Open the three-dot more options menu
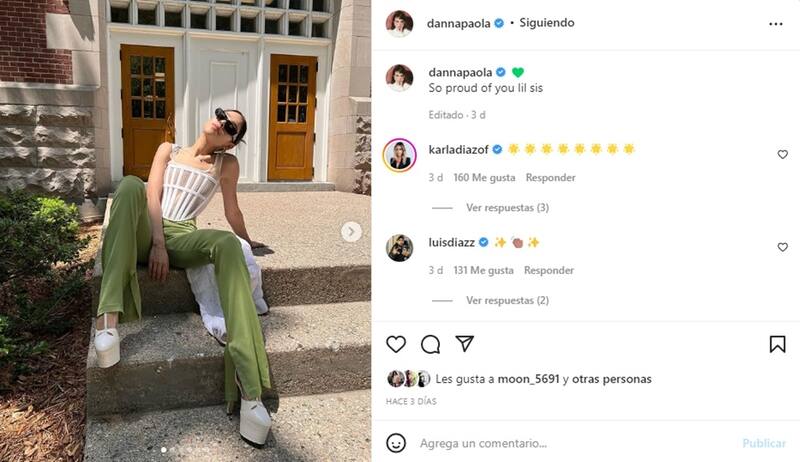The image size is (800, 462). tap(776, 24)
